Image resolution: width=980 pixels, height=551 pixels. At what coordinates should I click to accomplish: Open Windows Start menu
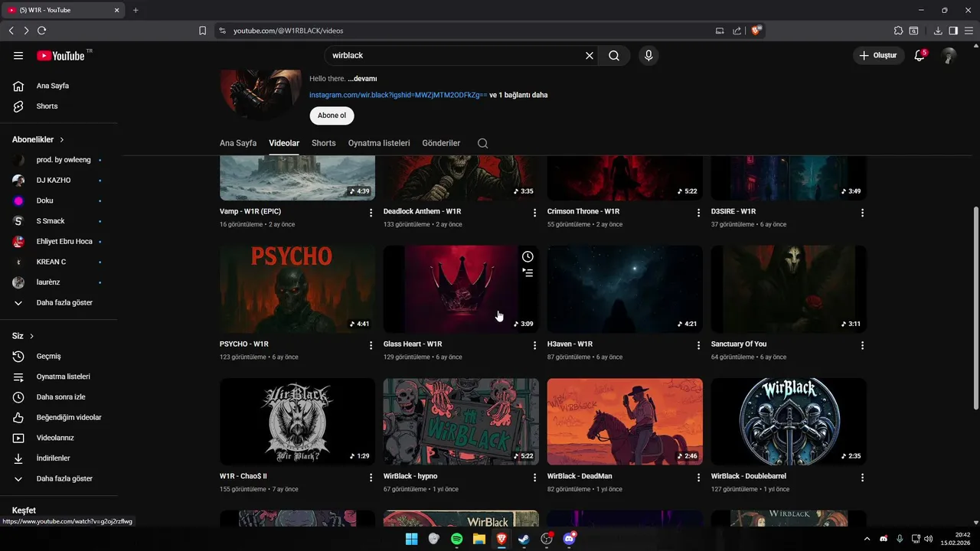(x=411, y=539)
